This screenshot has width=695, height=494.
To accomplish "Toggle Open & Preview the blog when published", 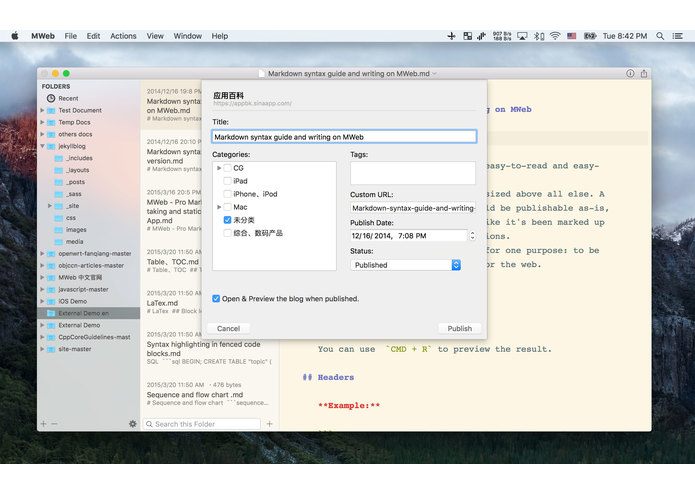I will tap(216, 299).
